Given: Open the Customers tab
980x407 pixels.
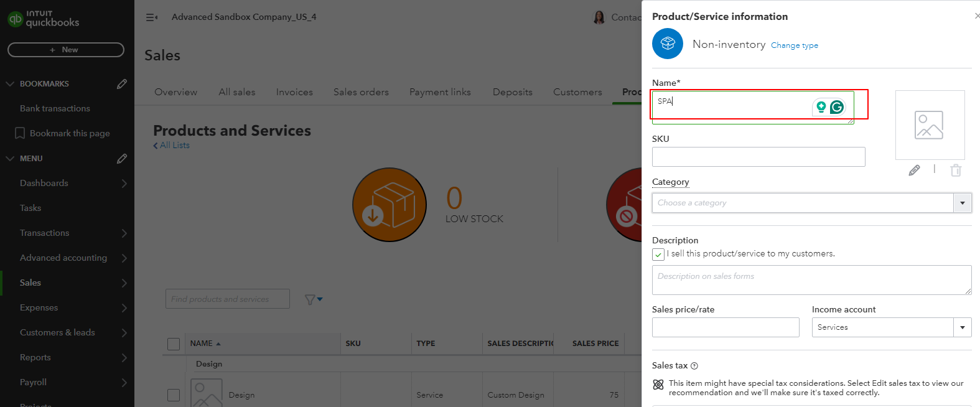Looking at the screenshot, I should click(577, 92).
